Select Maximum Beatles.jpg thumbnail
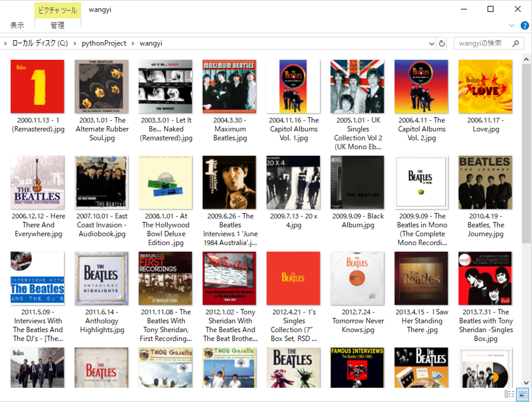 [x=229, y=86]
